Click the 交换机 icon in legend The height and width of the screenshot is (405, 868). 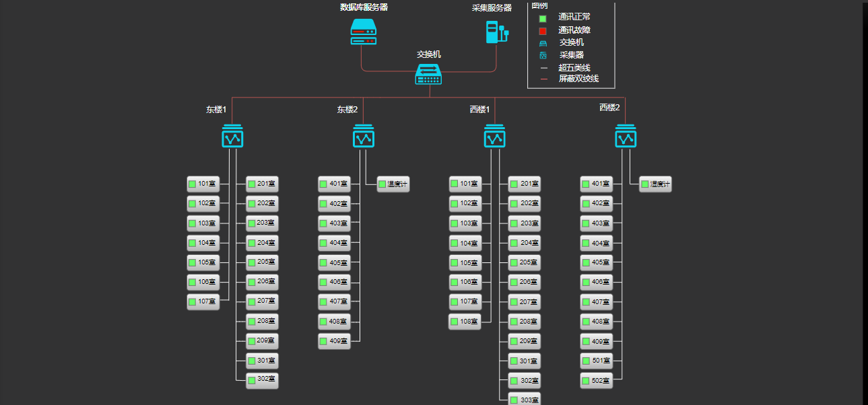[543, 43]
